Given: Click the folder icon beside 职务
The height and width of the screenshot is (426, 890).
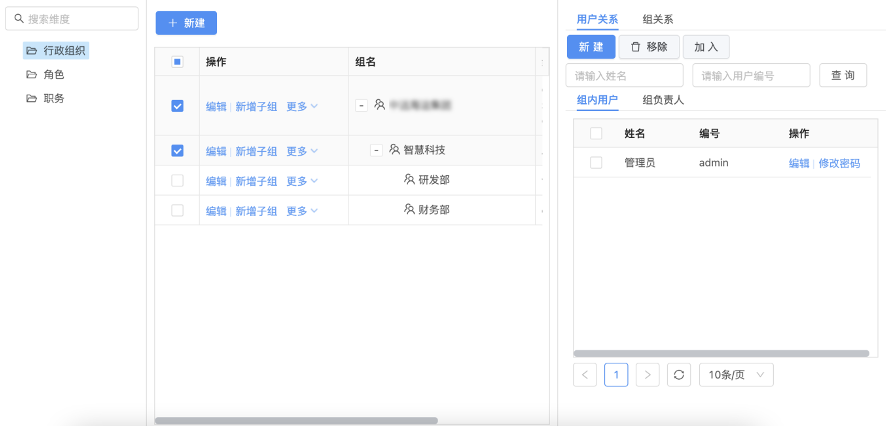Looking at the screenshot, I should coord(32,98).
